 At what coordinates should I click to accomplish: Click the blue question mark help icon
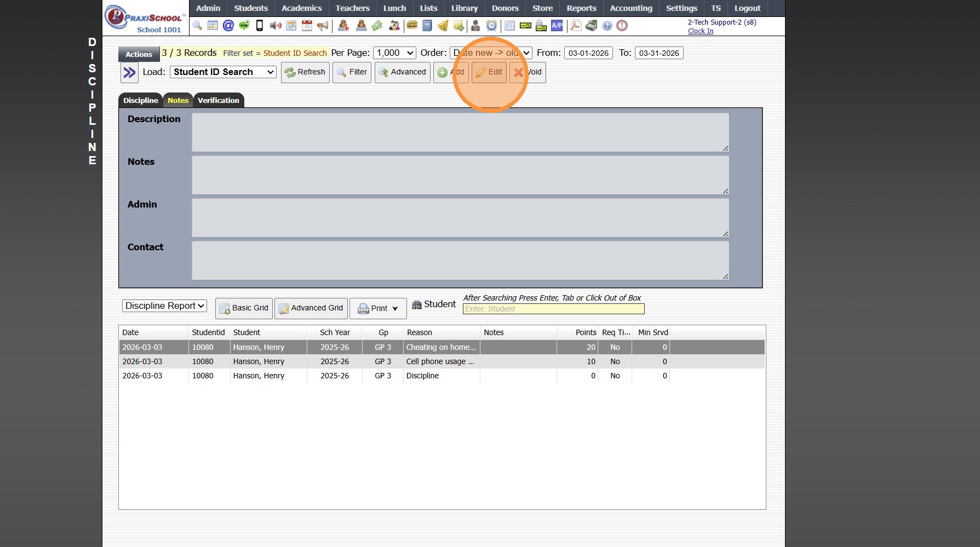tap(607, 26)
